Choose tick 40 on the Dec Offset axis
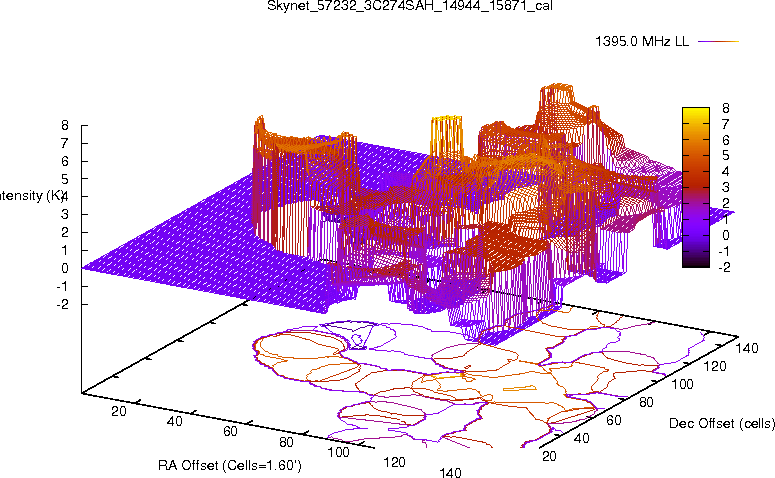This screenshot has height=478, width=775. point(582,438)
